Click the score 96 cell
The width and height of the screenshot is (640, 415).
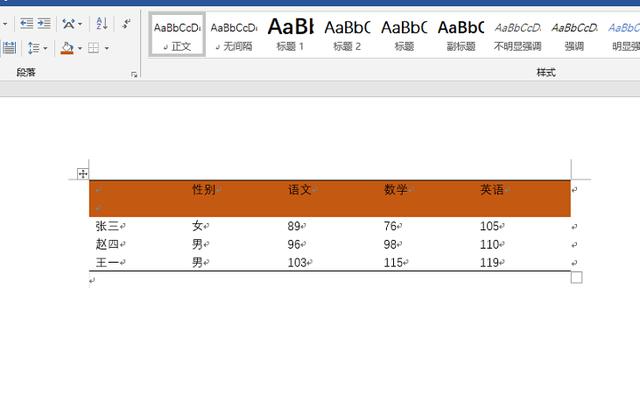coord(294,244)
